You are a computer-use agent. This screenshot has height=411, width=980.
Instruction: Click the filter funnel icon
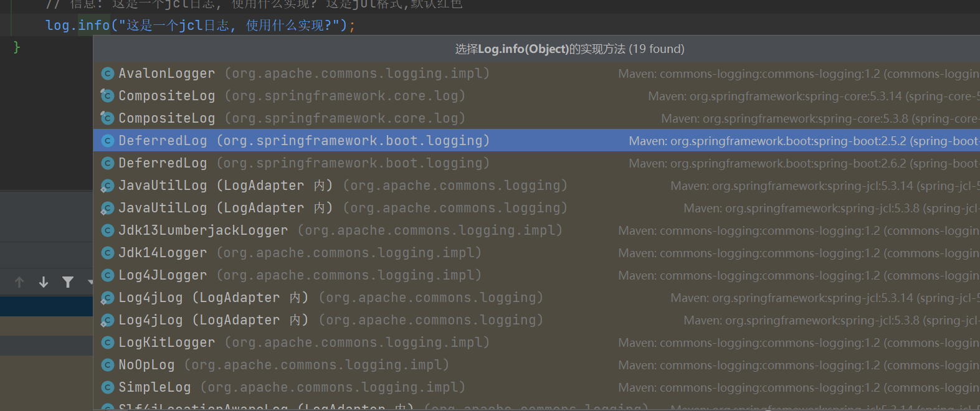(68, 282)
